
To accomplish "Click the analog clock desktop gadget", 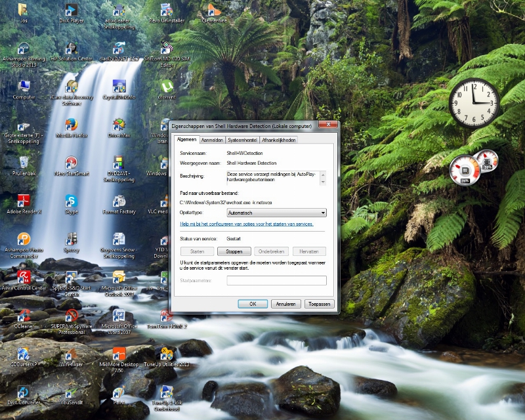I will click(474, 103).
